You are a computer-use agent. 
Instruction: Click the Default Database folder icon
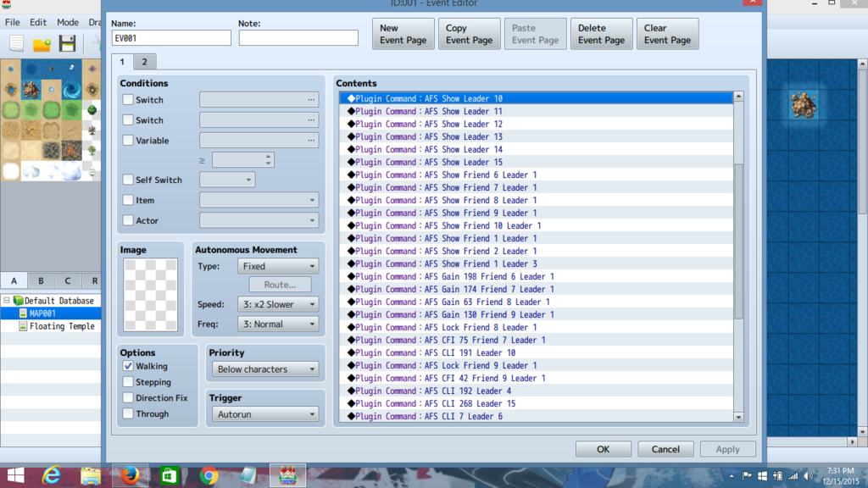(x=19, y=301)
